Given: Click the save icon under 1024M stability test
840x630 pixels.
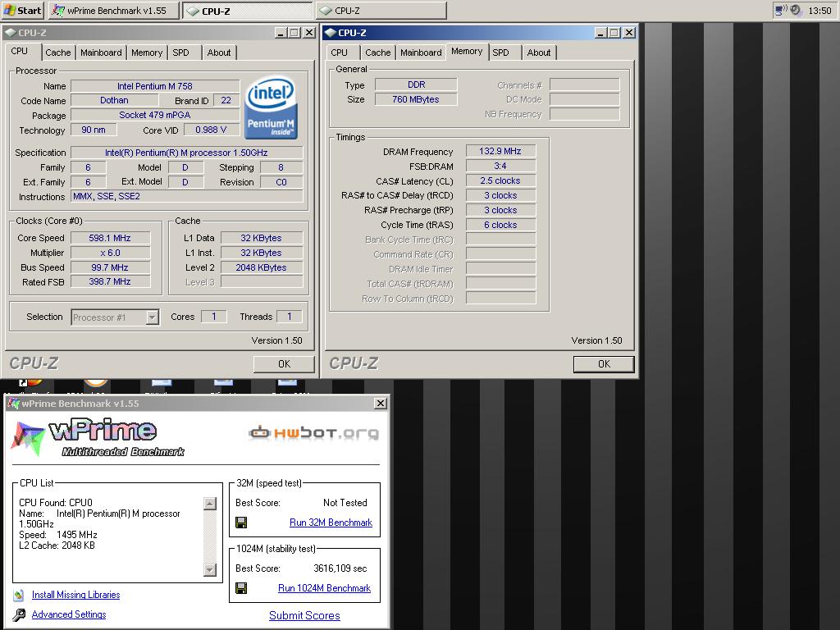Looking at the screenshot, I should coord(242,588).
